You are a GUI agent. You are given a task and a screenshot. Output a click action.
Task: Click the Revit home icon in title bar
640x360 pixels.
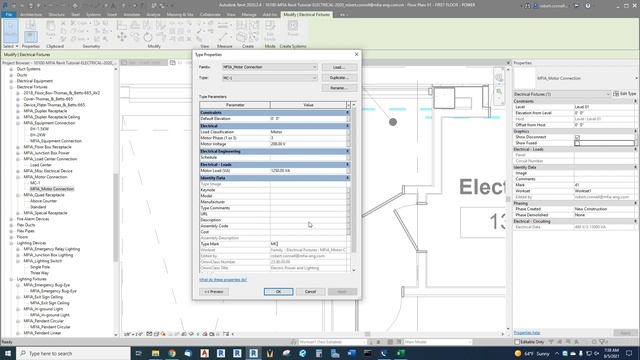tap(5, 6)
